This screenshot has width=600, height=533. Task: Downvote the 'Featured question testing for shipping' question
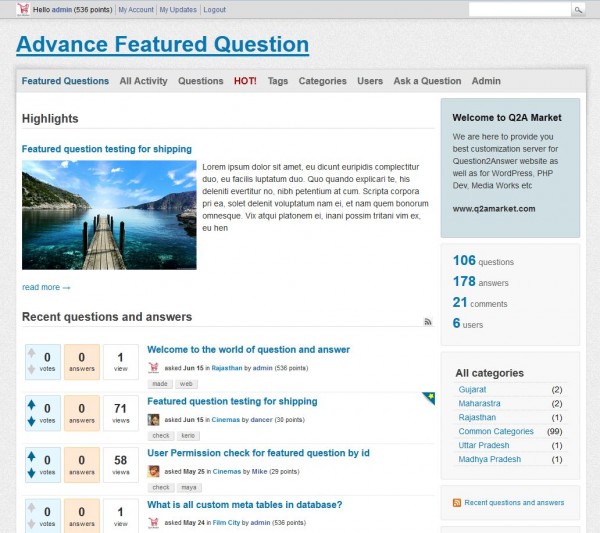pyautogui.click(x=32, y=422)
